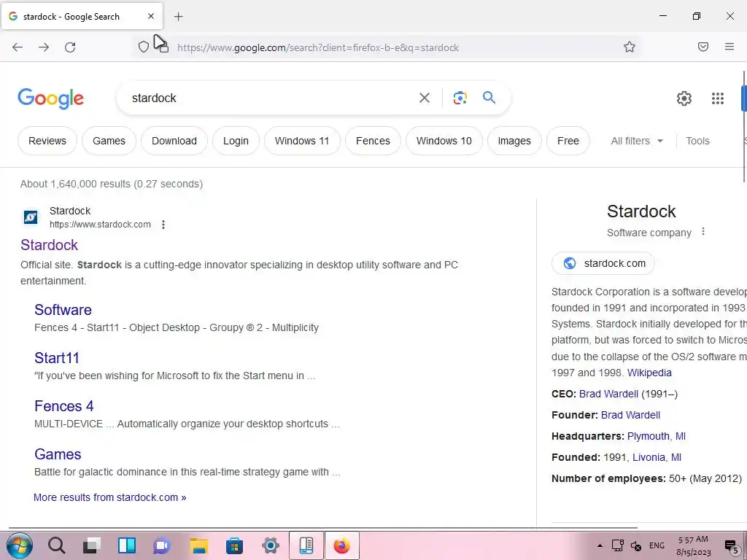Open Founder Brad Wardell link

click(630, 415)
